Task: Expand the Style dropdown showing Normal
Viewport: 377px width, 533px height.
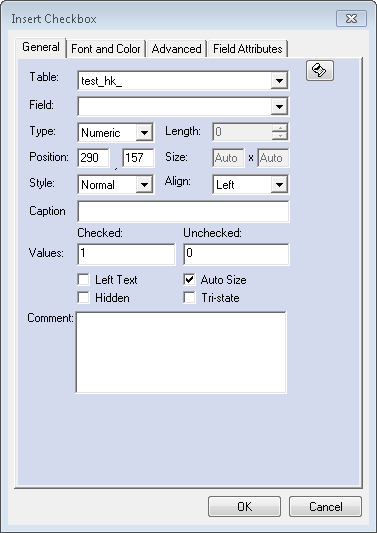Action: [144, 185]
